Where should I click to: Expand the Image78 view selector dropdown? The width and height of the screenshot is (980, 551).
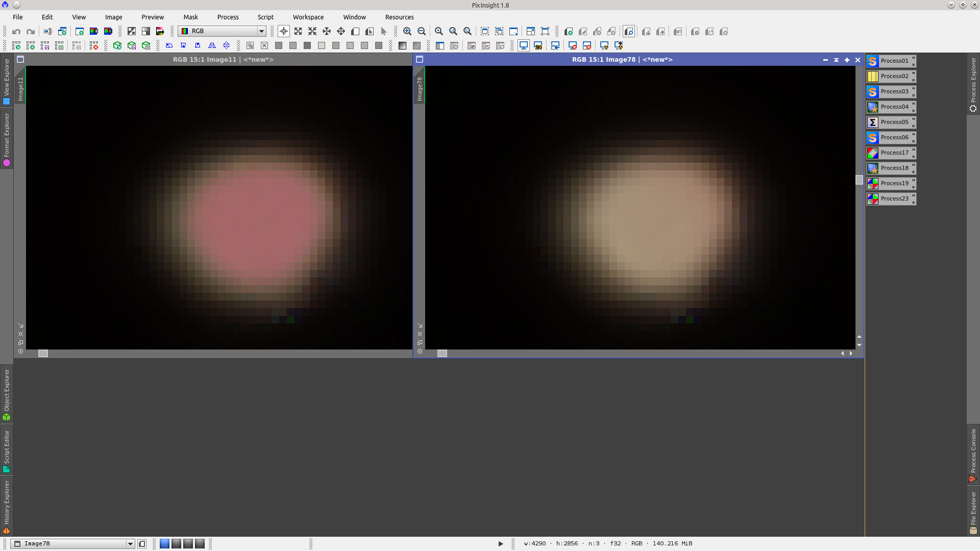(130, 544)
